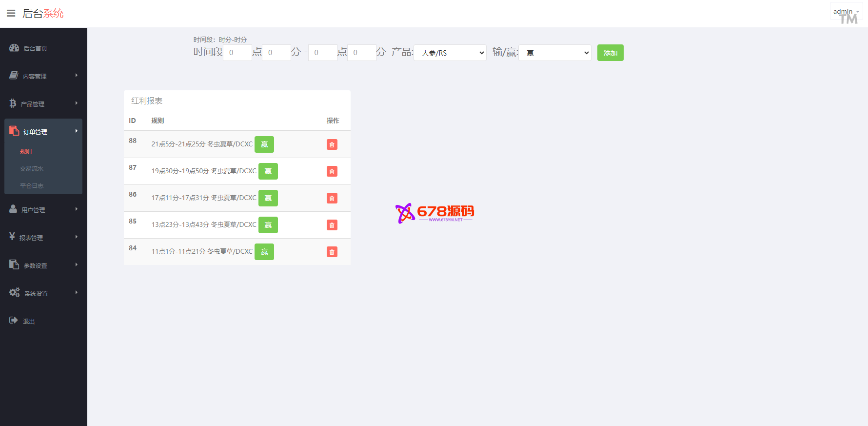This screenshot has width=868, height=426.
Task: Click the green 赢 badge on rule 88
Action: click(x=264, y=144)
